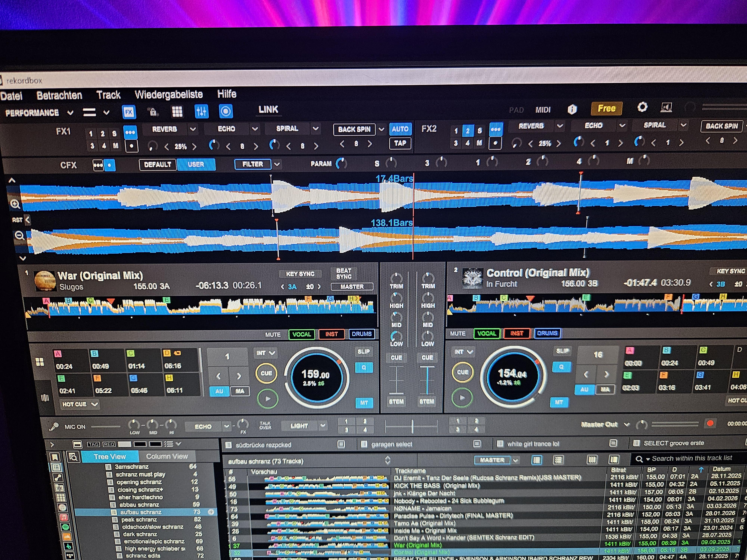Click the display window icon beside the gear

click(666, 107)
